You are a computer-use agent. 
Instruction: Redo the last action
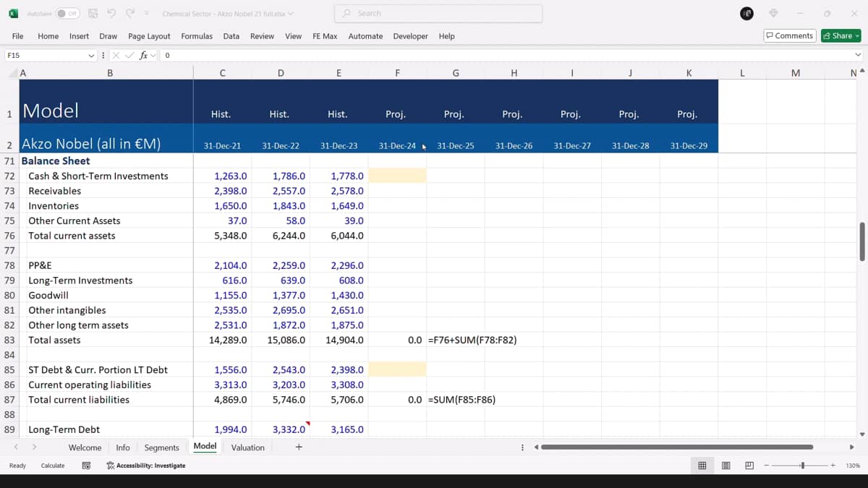tap(130, 14)
